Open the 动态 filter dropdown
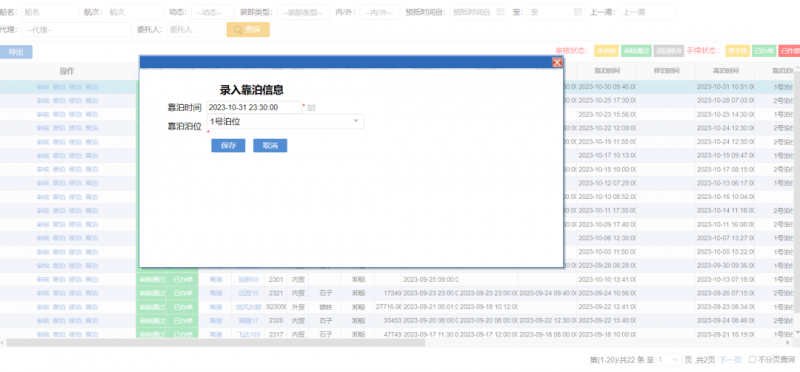Image resolution: width=800 pixels, height=372 pixels. point(213,12)
